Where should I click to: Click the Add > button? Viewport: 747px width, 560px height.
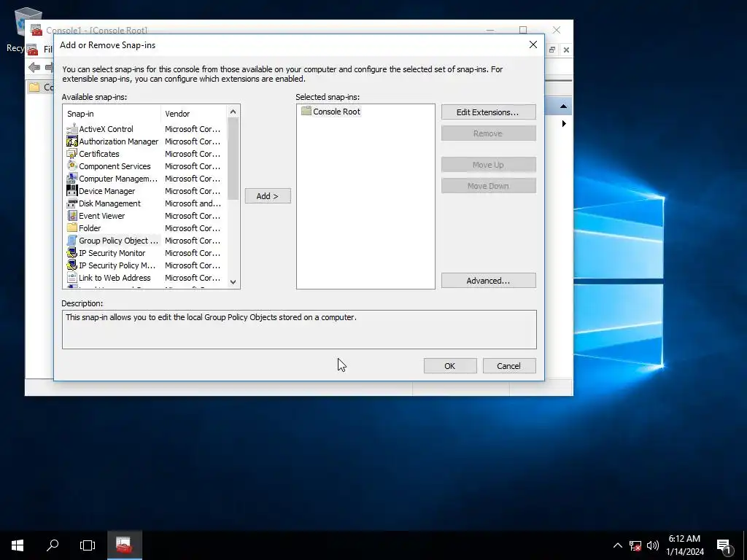268,195
